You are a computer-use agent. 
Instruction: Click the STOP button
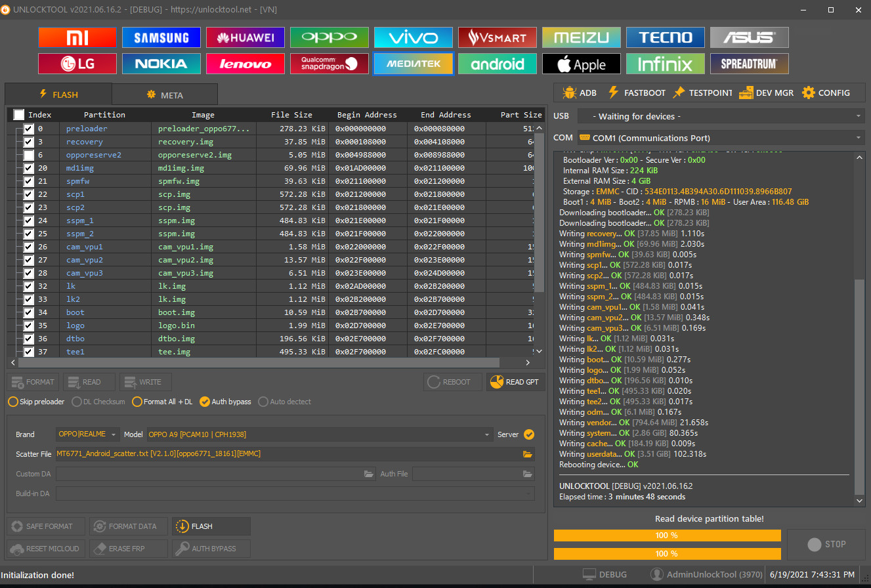(x=826, y=544)
